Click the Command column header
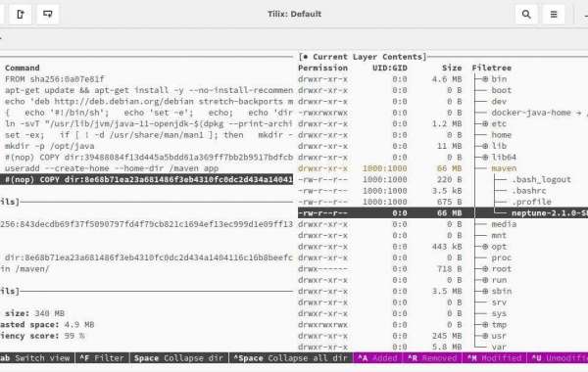 pos(23,68)
